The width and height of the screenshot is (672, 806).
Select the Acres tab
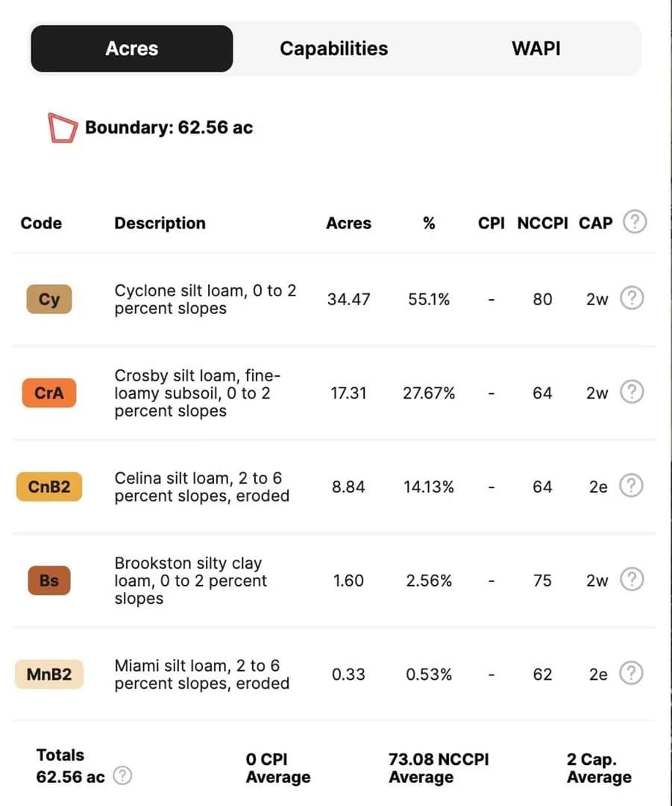pyautogui.click(x=132, y=49)
